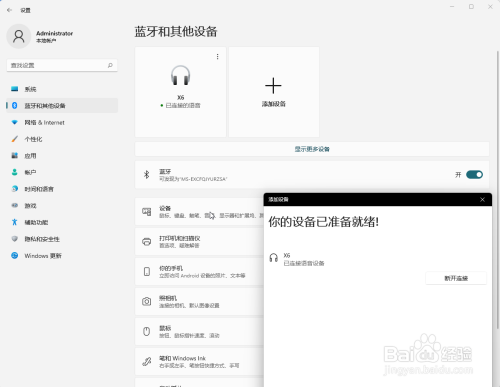Open 你的手机 phone icon row

click(x=199, y=272)
